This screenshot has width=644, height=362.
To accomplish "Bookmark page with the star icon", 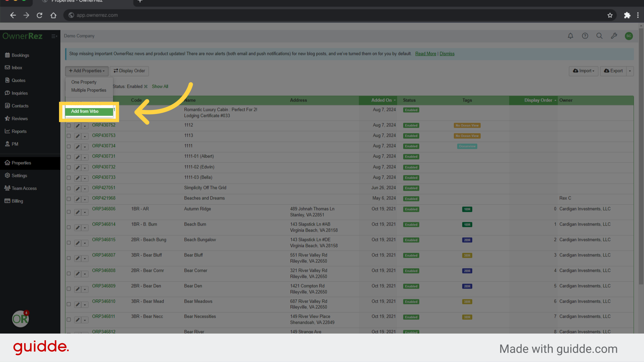I will tap(610, 15).
